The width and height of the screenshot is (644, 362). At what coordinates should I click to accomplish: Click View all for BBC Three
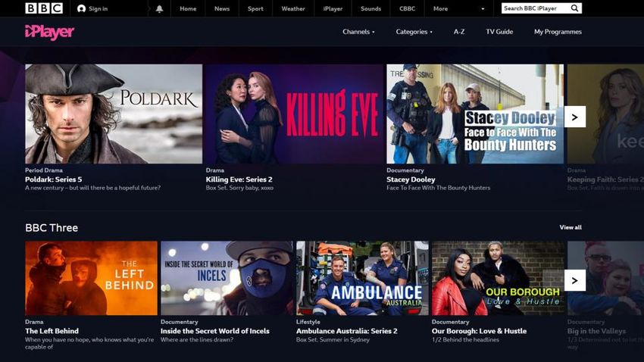point(571,227)
